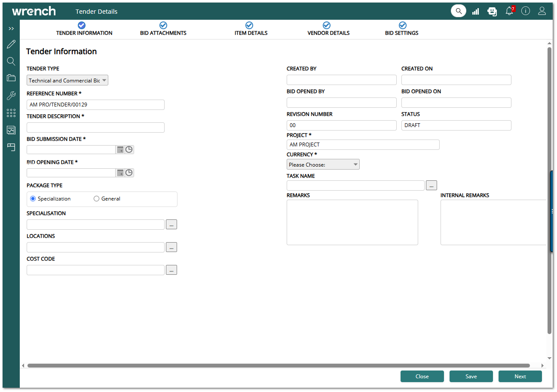The image size is (557, 392).
Task: Open the search icon in top header
Action: tap(459, 11)
